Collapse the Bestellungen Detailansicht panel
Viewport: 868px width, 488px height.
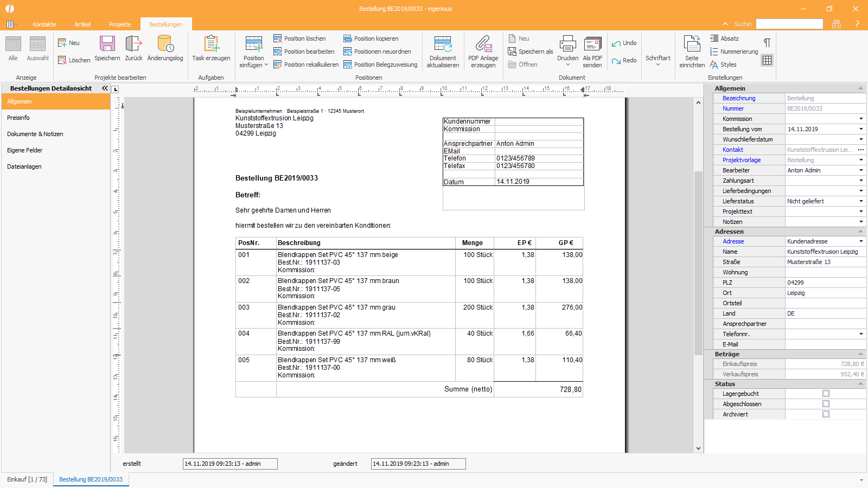[105, 88]
